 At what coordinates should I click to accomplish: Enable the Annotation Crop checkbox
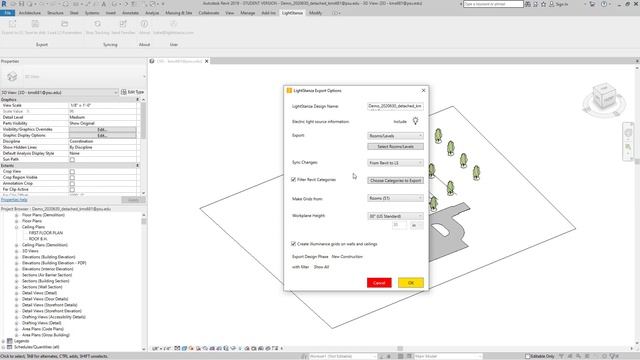[x=72, y=184]
